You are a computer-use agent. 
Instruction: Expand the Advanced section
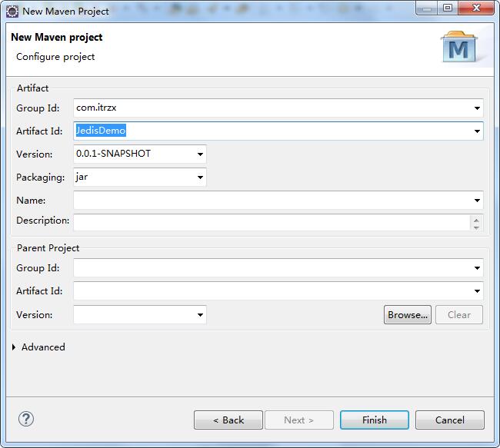[14, 347]
